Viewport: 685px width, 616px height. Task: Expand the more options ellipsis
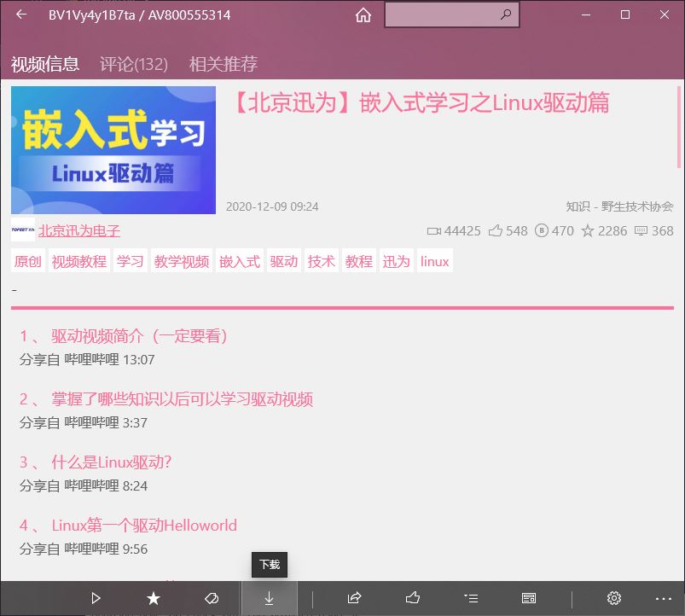click(x=664, y=599)
